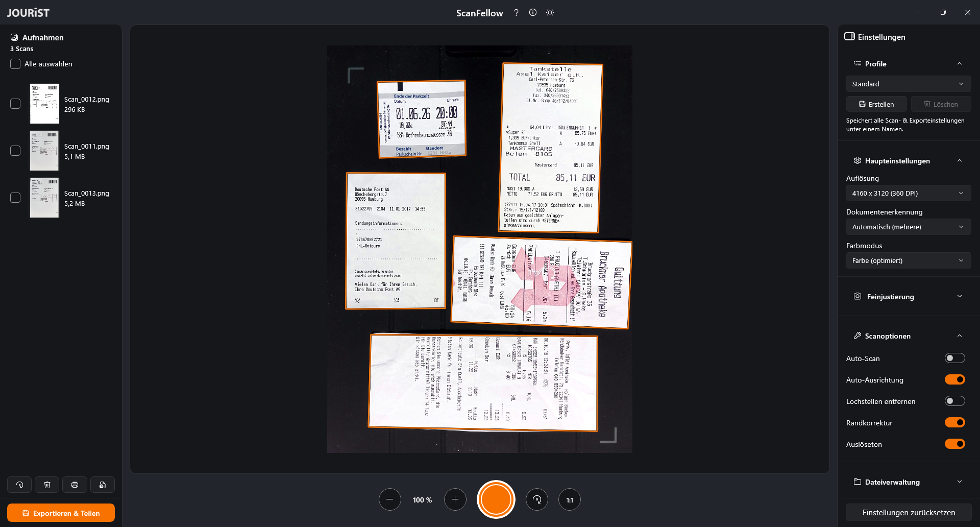Set preview to 1:1 scale
The height and width of the screenshot is (527, 980).
coord(570,500)
